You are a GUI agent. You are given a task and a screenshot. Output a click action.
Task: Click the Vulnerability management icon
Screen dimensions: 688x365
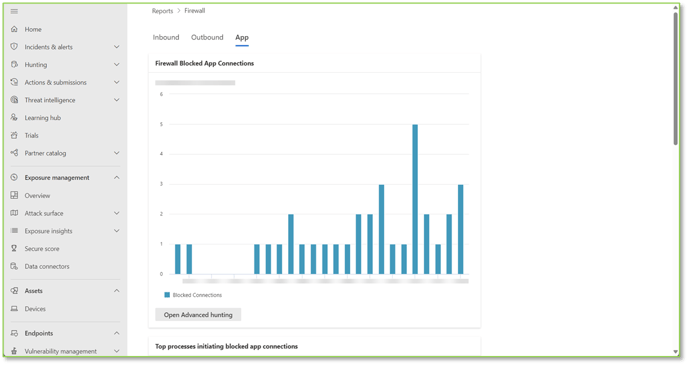[x=14, y=351]
